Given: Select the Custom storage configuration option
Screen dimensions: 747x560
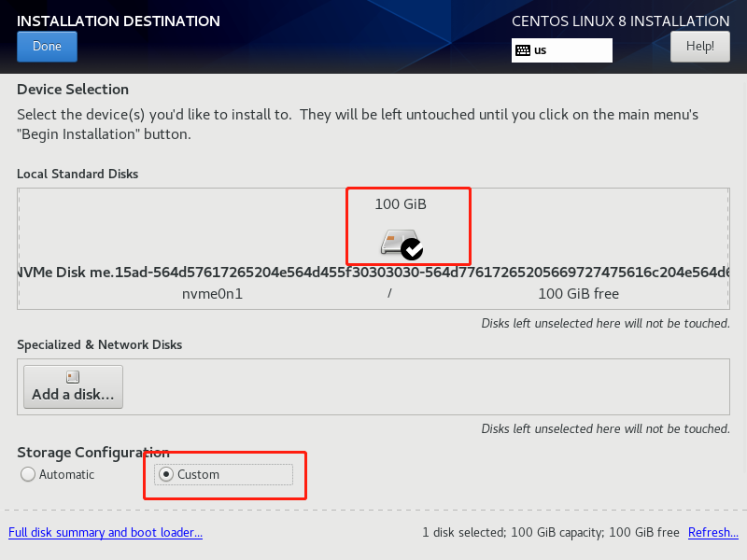Looking at the screenshot, I should click(x=166, y=474).
